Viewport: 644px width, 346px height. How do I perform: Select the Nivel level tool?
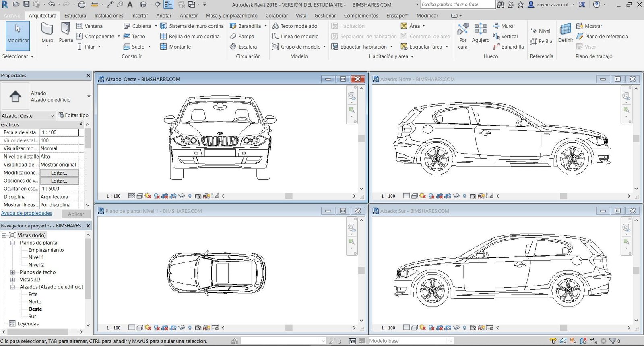click(540, 31)
